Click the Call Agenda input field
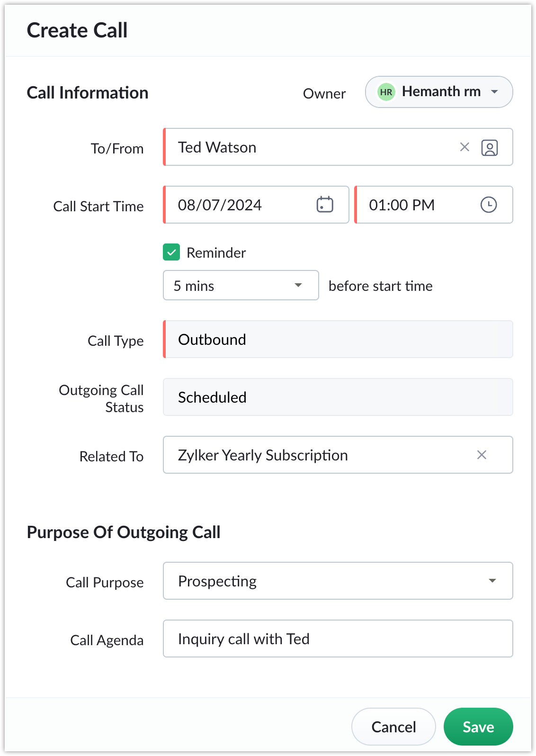The height and width of the screenshot is (756, 536). tap(338, 639)
